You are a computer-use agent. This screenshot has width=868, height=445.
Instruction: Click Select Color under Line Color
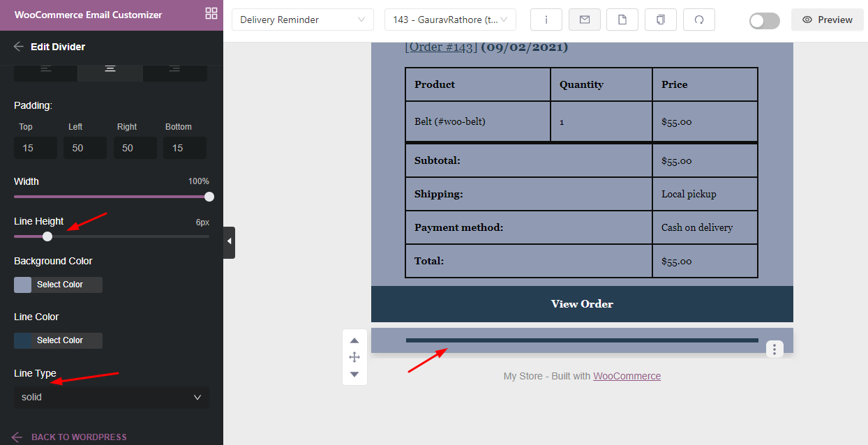tap(60, 340)
